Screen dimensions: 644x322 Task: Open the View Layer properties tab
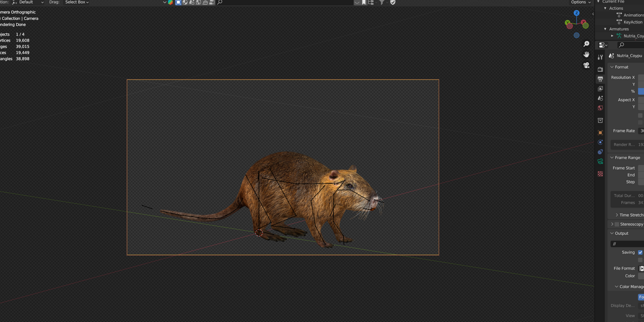point(600,89)
